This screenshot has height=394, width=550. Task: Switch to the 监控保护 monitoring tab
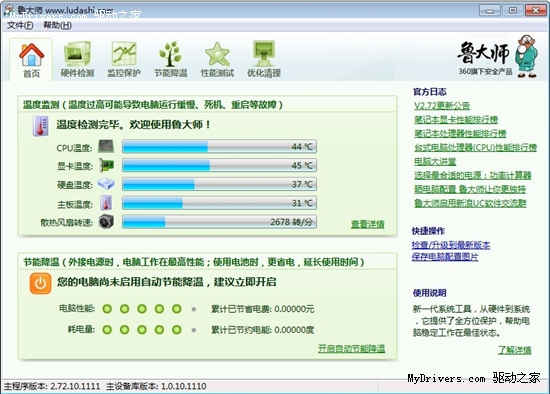point(124,60)
